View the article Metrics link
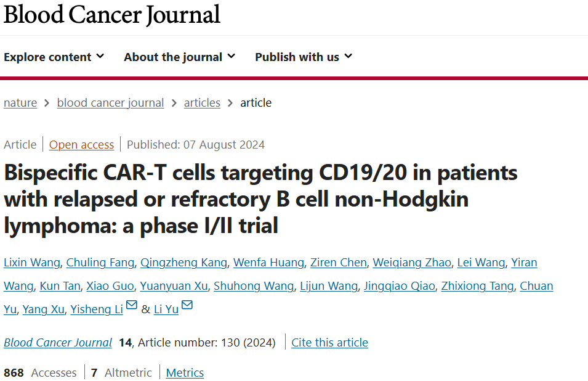 tap(185, 373)
